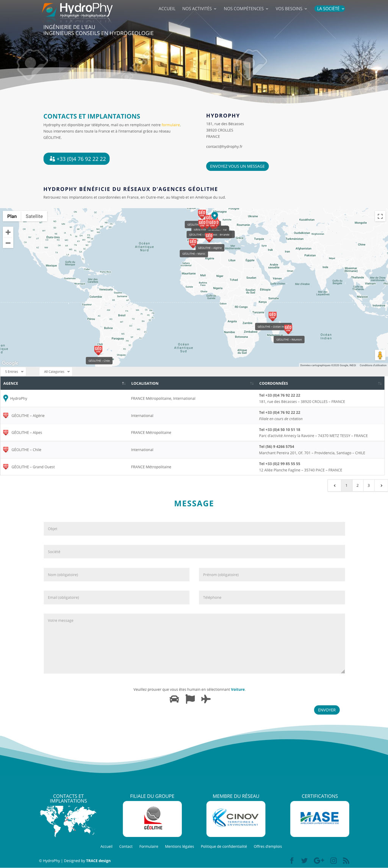The width and height of the screenshot is (388, 868).
Task: Select the GÉOLITHE – Grand Ouest row
Action: (x=192, y=467)
